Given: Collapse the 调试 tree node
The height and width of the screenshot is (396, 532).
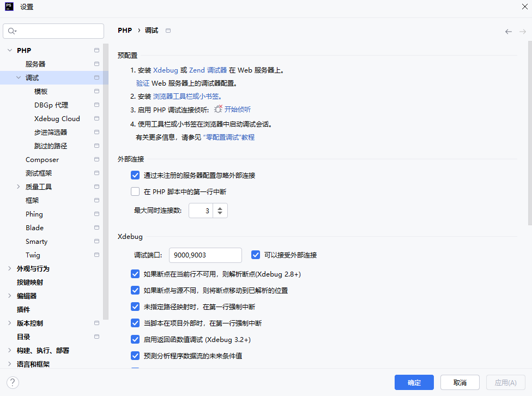Looking at the screenshot, I should coord(19,77).
